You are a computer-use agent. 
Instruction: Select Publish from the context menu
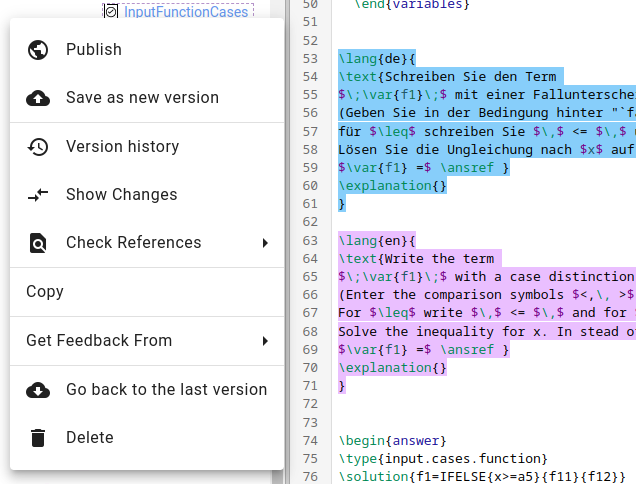point(147,50)
